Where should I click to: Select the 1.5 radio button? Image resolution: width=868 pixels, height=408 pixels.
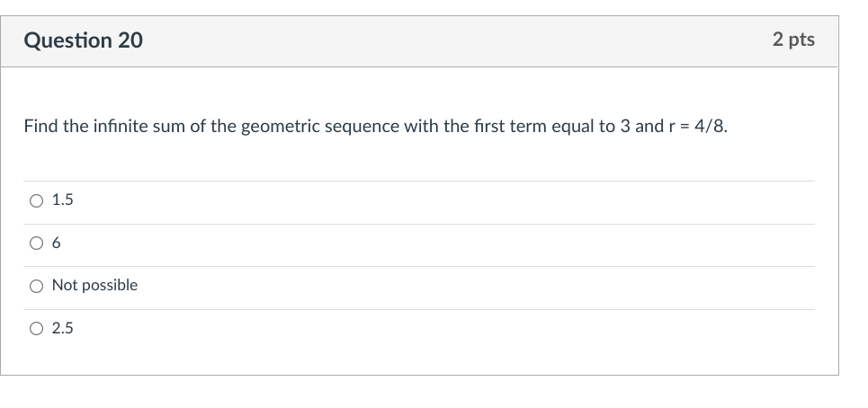point(36,200)
